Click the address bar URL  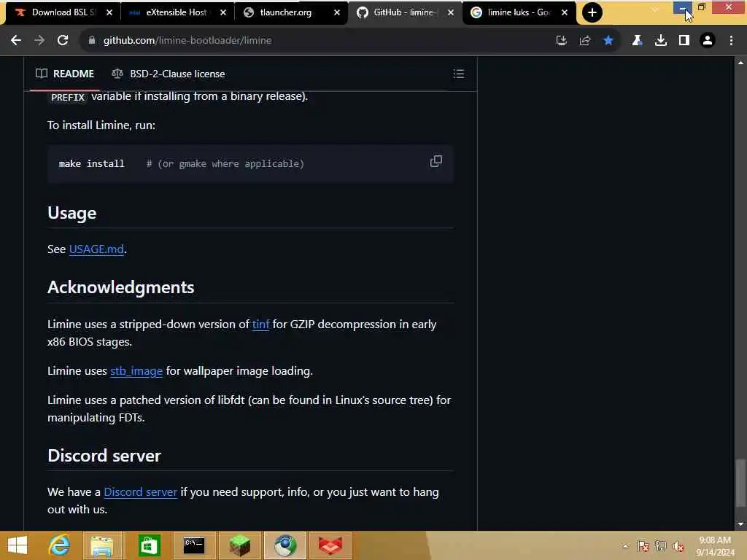pos(187,41)
